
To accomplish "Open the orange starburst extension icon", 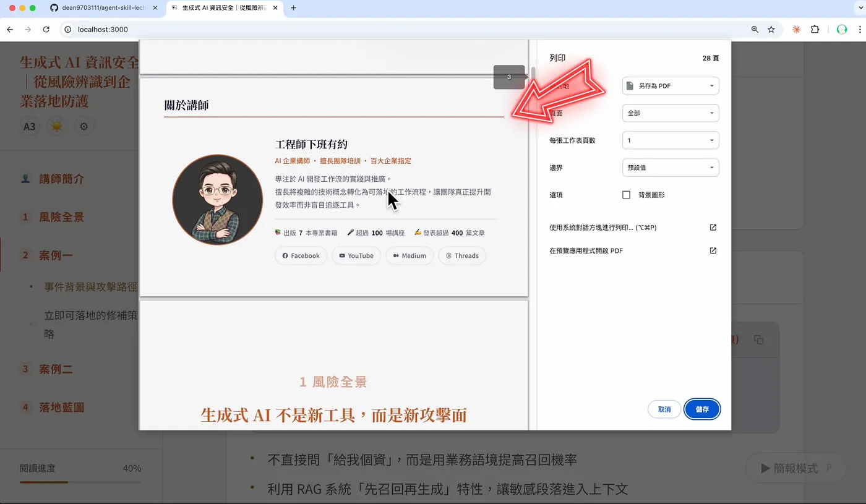I will click(796, 29).
